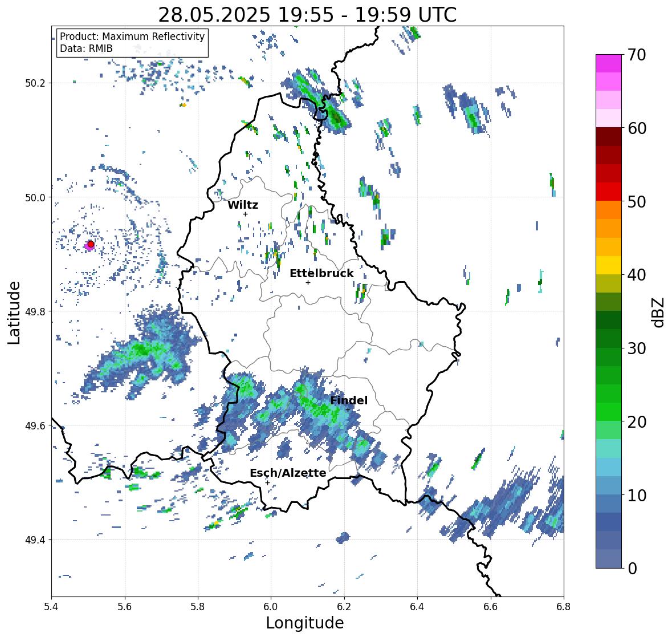Click the 30 value on the colorbar

pyautogui.click(x=637, y=348)
